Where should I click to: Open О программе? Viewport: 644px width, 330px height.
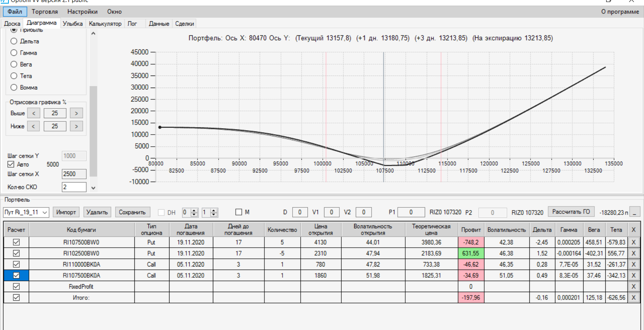click(620, 12)
